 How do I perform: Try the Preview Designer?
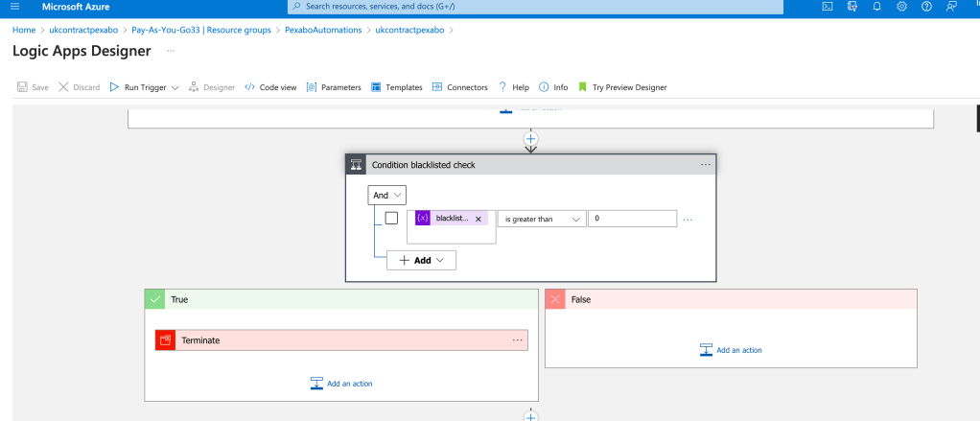pyautogui.click(x=622, y=87)
